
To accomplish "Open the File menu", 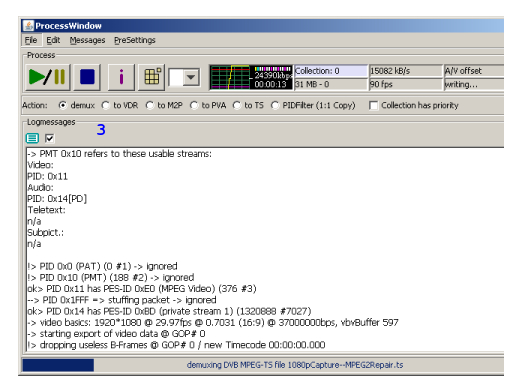I will click(31, 40).
